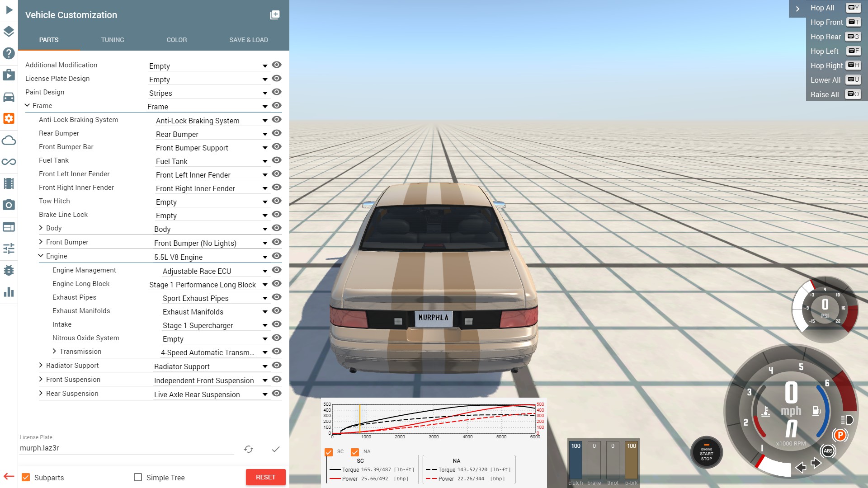Click the regenerate license plate refresh icon
Image resolution: width=868 pixels, height=488 pixels.
pyautogui.click(x=249, y=449)
